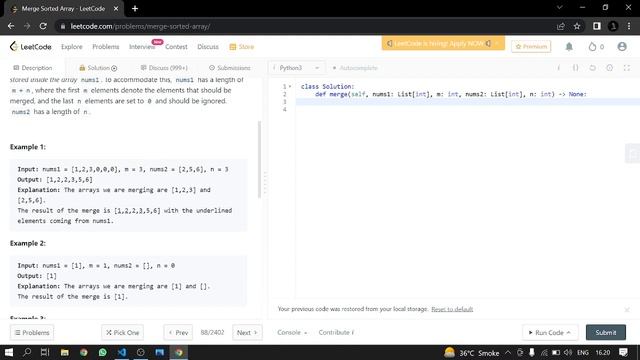Open a new browser tab

click(135, 9)
